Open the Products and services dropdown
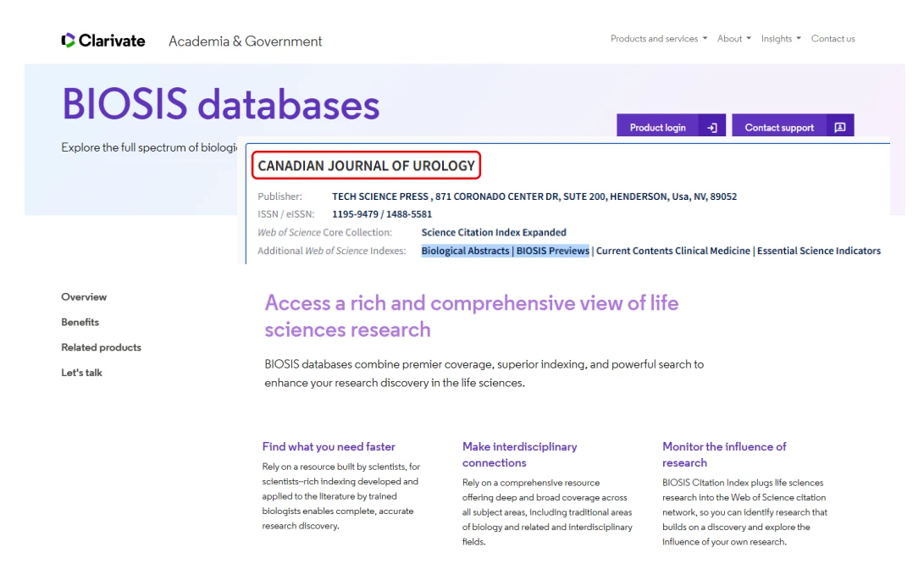 click(x=659, y=38)
